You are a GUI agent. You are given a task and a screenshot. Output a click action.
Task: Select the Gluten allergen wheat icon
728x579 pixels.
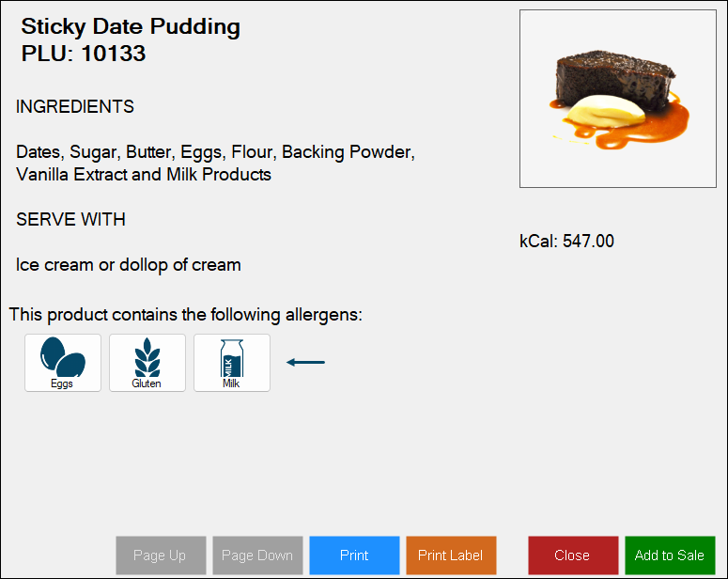(x=147, y=363)
